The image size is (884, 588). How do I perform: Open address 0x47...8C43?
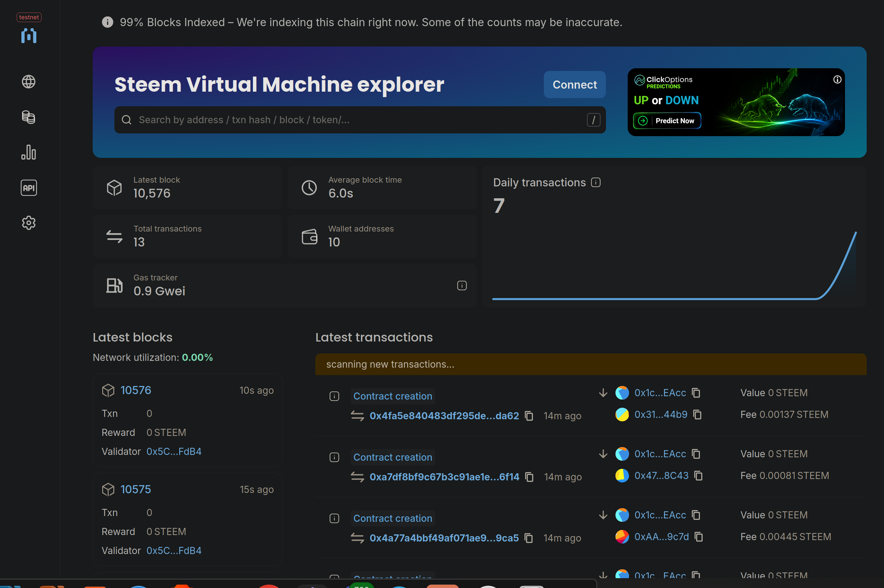pyautogui.click(x=661, y=476)
